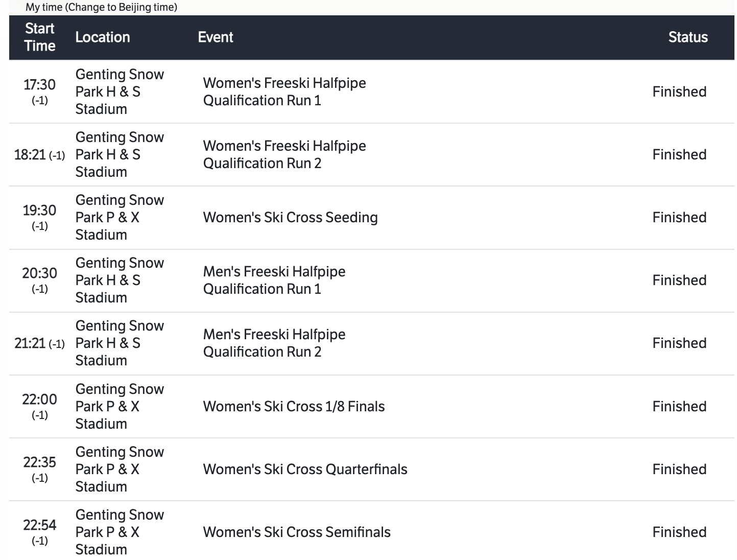Select the Event column header

(x=216, y=37)
